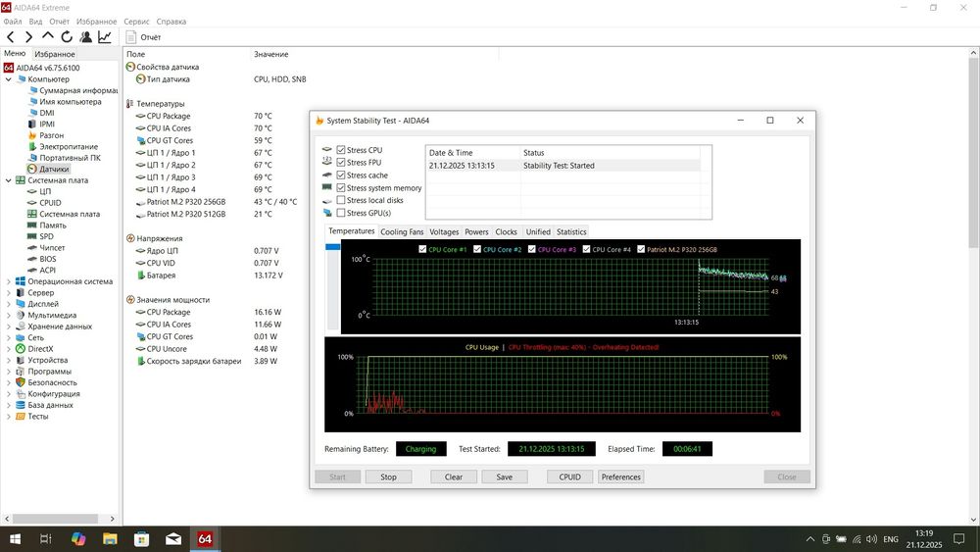Click the Task View taskbar icon
980x552 pixels.
[x=46, y=539]
